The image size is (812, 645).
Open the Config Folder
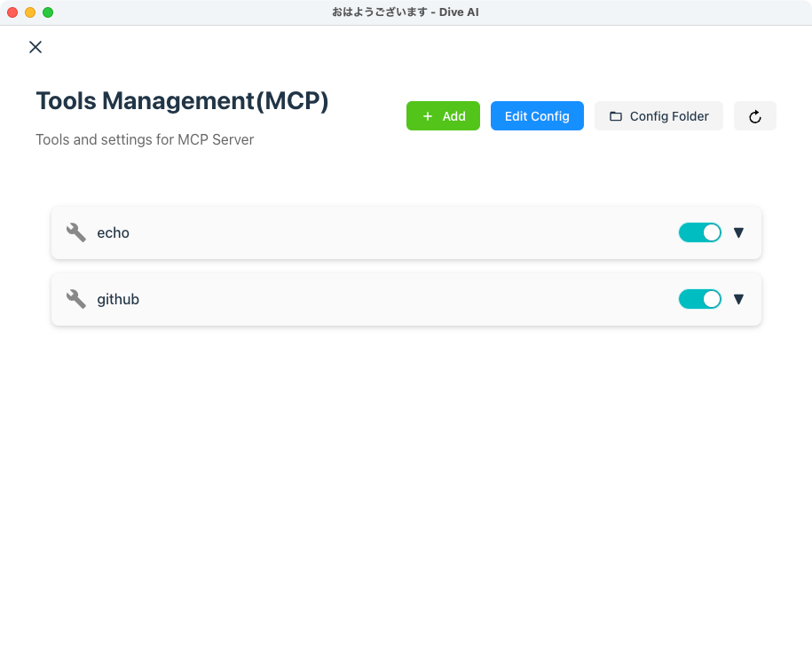click(658, 116)
